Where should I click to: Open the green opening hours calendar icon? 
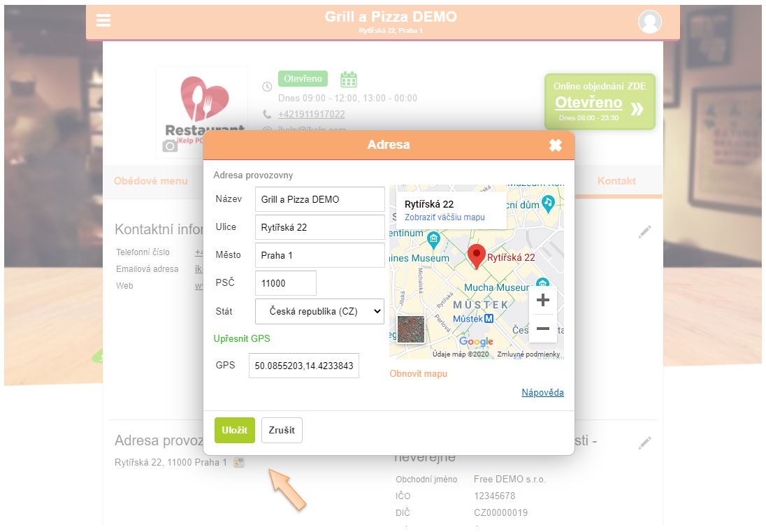point(349,79)
